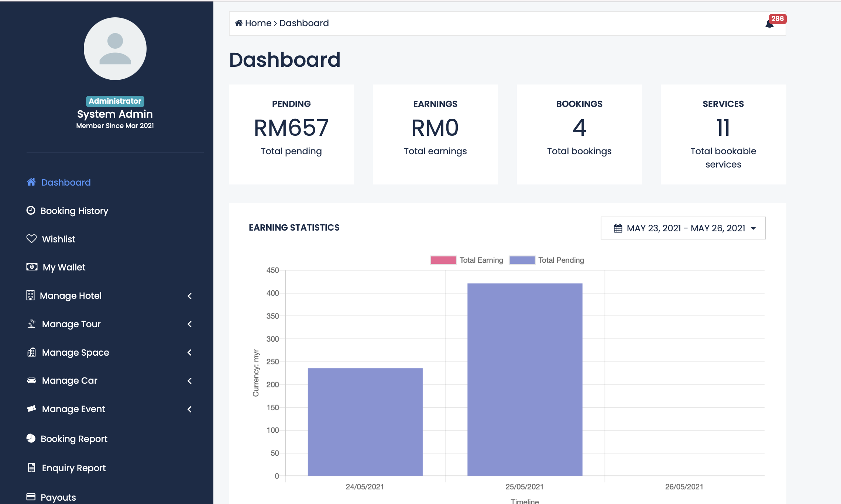The height and width of the screenshot is (504, 841).
Task: Select Manage Space in sidebar
Action: tap(75, 352)
